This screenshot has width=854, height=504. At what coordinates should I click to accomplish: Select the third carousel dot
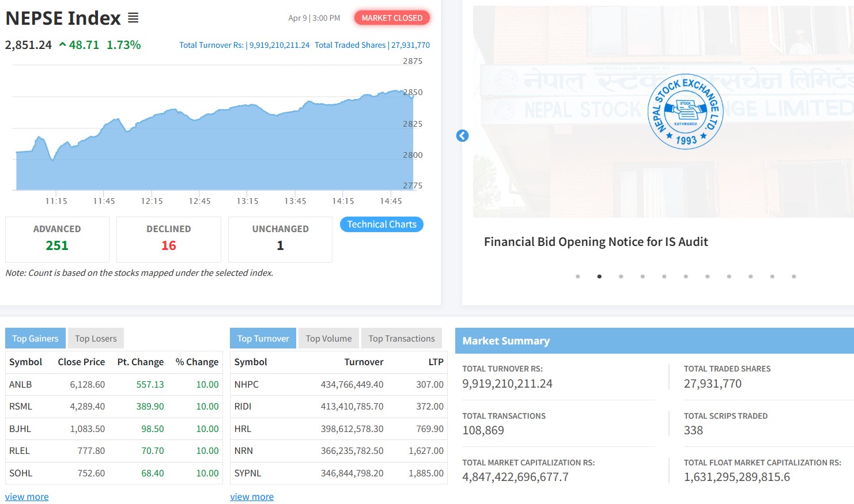(x=621, y=276)
